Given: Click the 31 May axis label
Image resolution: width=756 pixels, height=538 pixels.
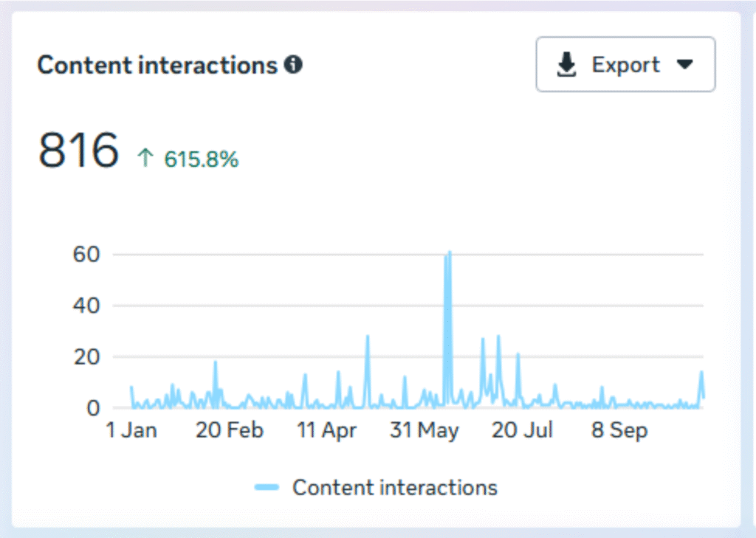Looking at the screenshot, I should coord(425,430).
